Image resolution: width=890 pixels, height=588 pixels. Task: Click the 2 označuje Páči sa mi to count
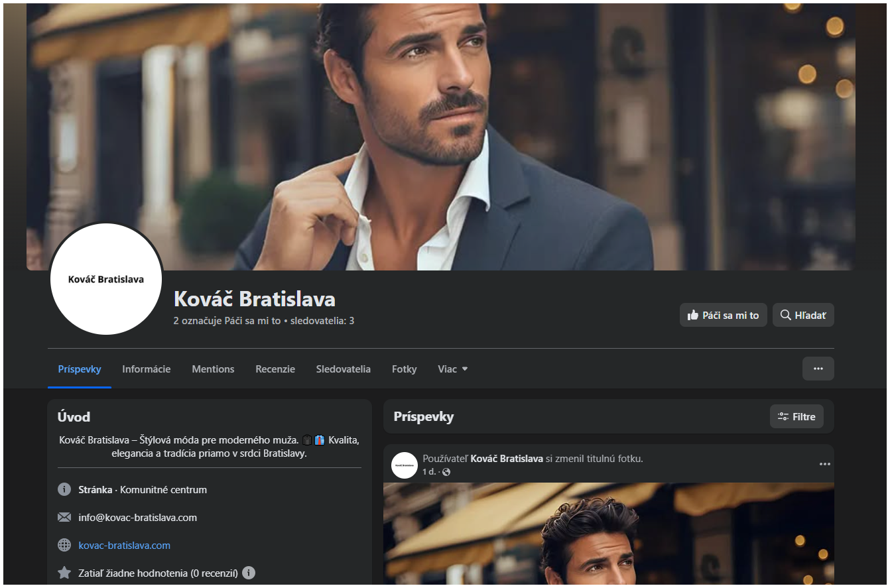pos(227,321)
